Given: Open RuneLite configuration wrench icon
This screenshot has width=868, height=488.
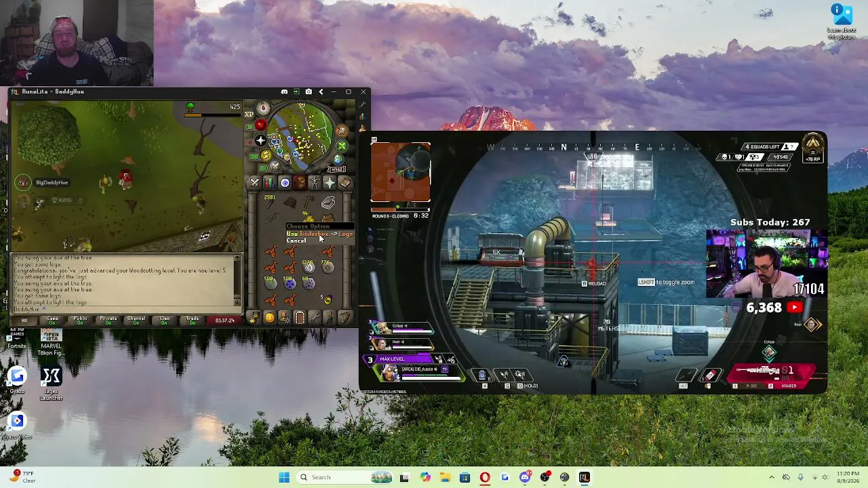Looking at the screenshot, I should [x=363, y=104].
